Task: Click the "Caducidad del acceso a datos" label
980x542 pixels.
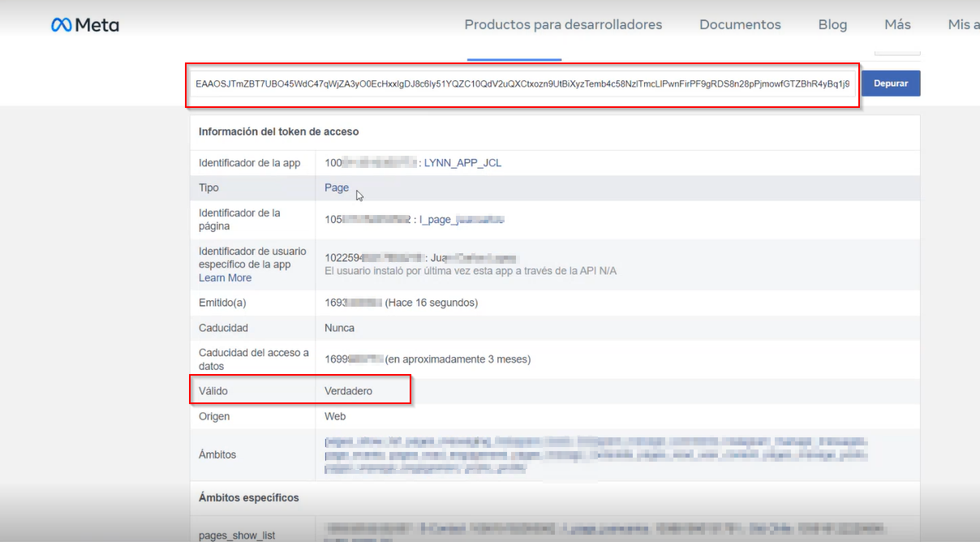Action: point(254,359)
